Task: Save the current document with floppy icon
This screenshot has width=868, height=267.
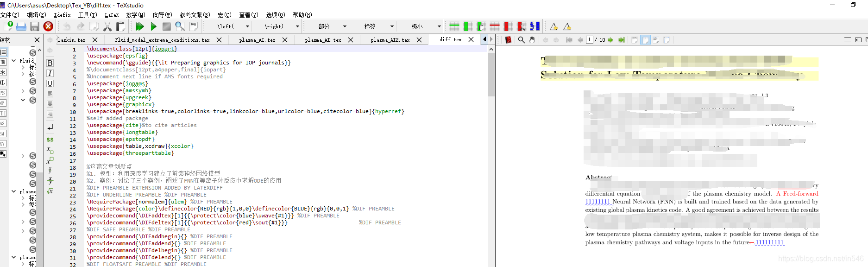Action: point(35,26)
